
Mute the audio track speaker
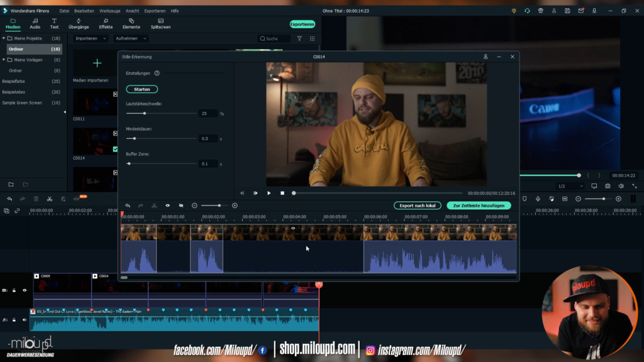pyautogui.click(x=25, y=320)
